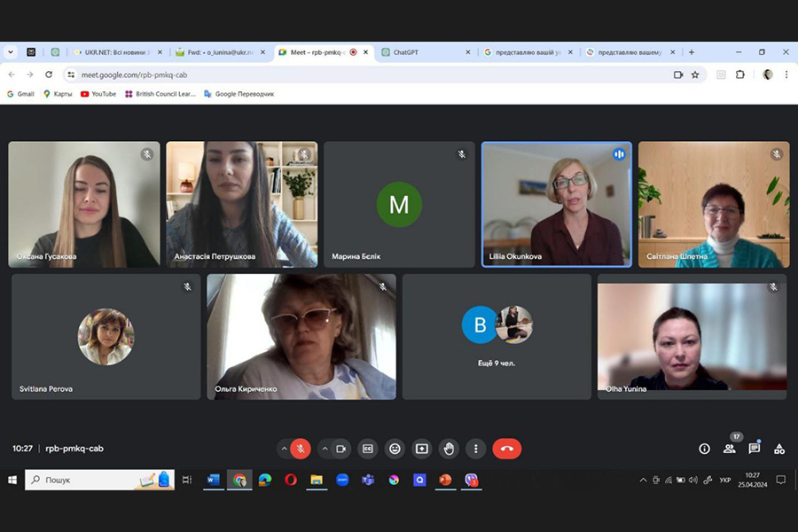Switch to tab 'представляю вашему'
This screenshot has height=532, width=798.
click(x=630, y=52)
